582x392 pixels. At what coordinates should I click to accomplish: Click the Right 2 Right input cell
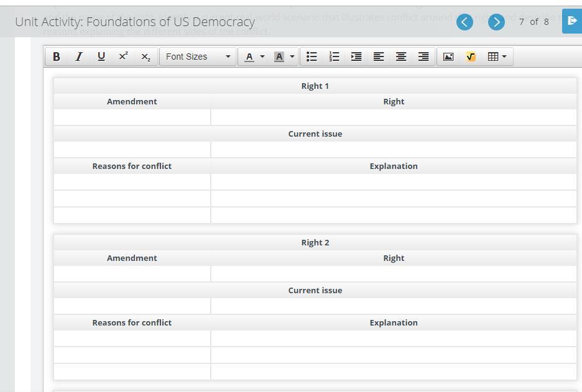coord(394,274)
